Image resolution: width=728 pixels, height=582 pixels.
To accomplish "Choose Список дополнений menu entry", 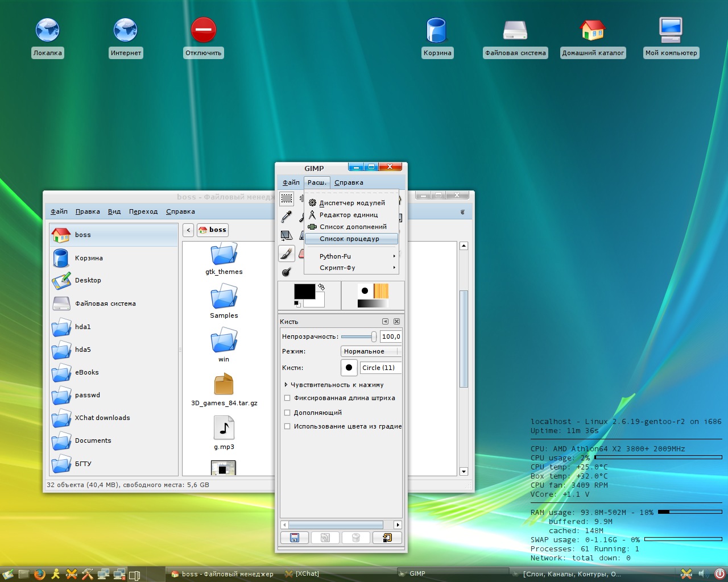I will click(351, 227).
